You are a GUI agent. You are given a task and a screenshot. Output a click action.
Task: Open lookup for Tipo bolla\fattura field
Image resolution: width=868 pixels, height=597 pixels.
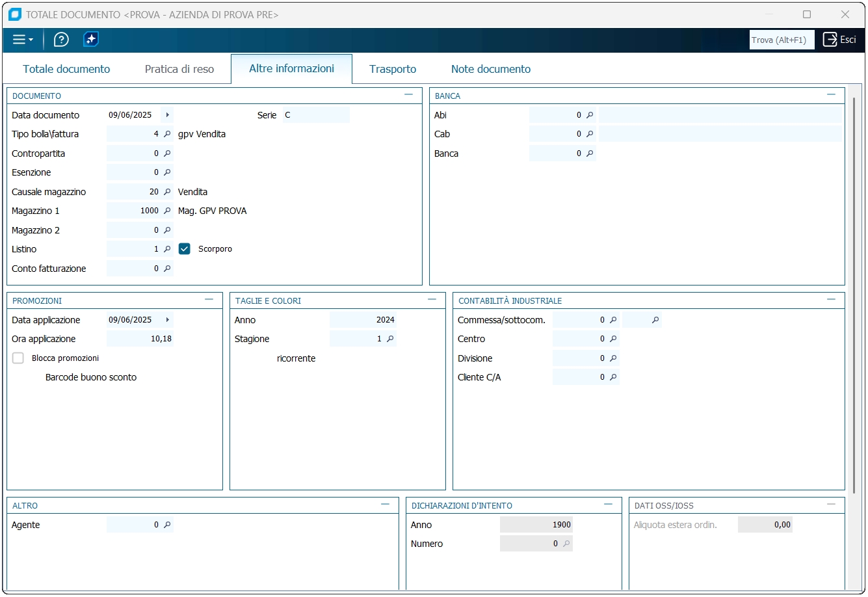[167, 134]
